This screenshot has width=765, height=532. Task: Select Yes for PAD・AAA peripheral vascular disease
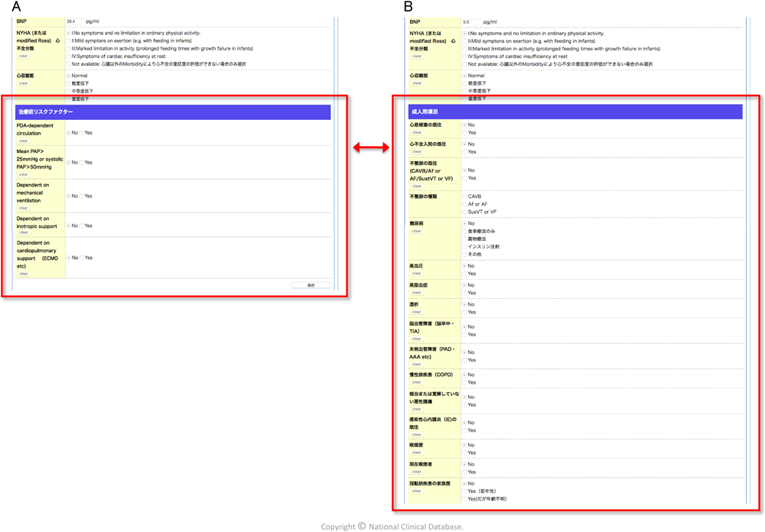464,360
